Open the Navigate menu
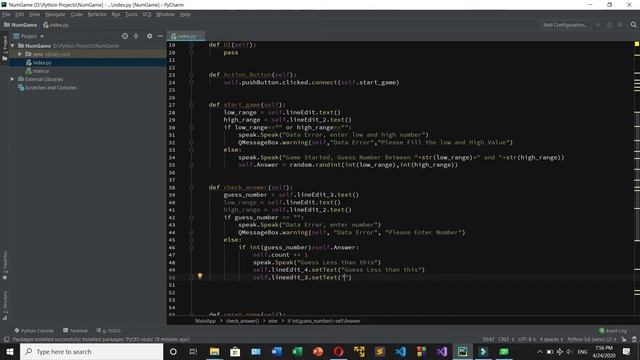 [55, 14]
